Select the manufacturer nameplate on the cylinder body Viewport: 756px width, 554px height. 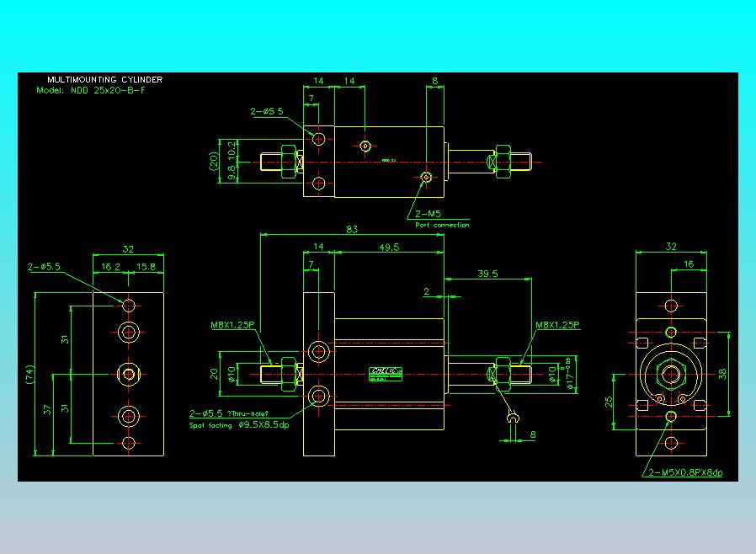coord(386,374)
